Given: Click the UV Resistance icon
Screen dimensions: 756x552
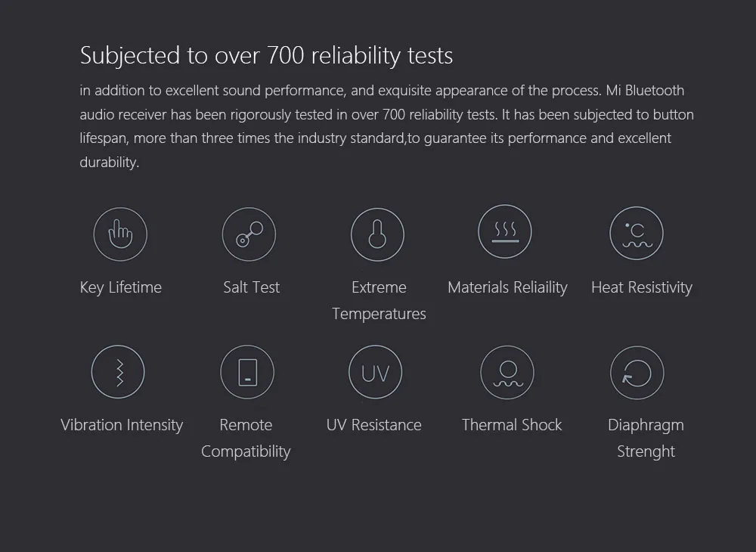Looking at the screenshot, I should point(375,372).
